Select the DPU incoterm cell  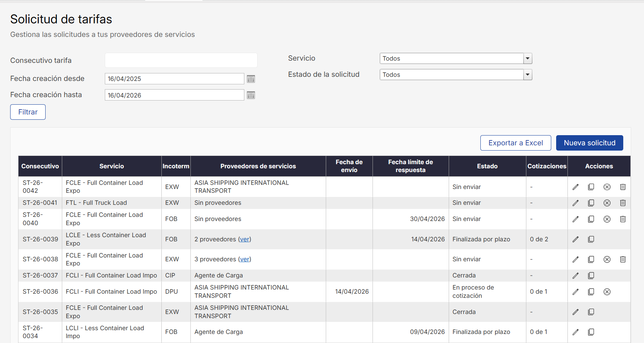176,292
